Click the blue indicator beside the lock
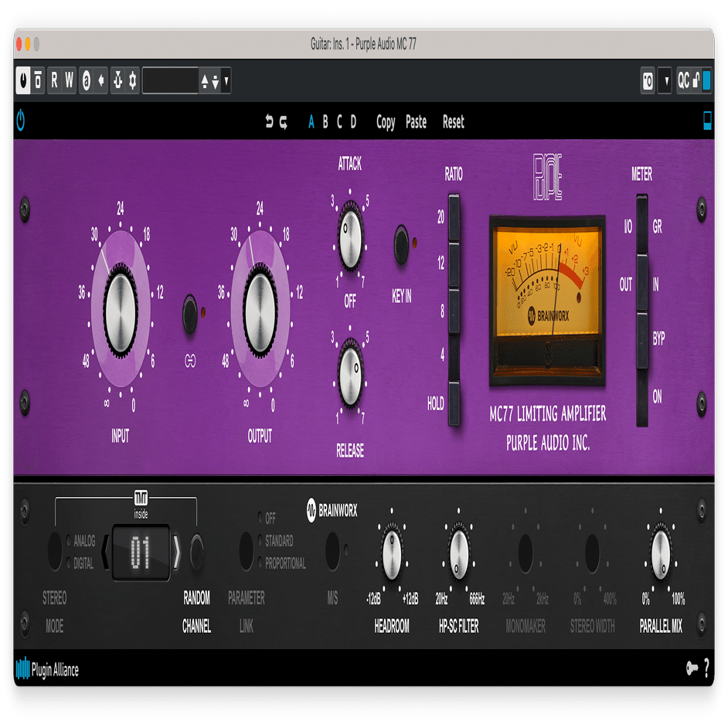The image size is (728, 728). click(x=706, y=80)
